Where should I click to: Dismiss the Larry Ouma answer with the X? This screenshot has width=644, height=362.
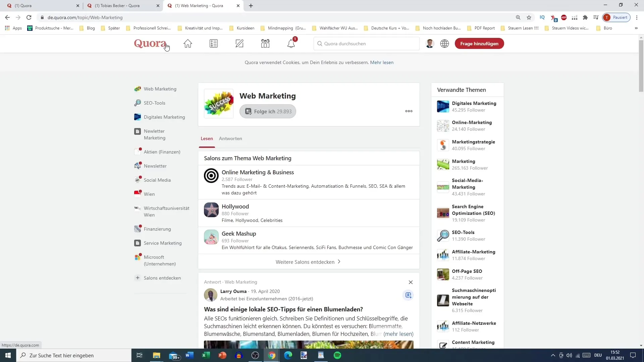tap(411, 282)
